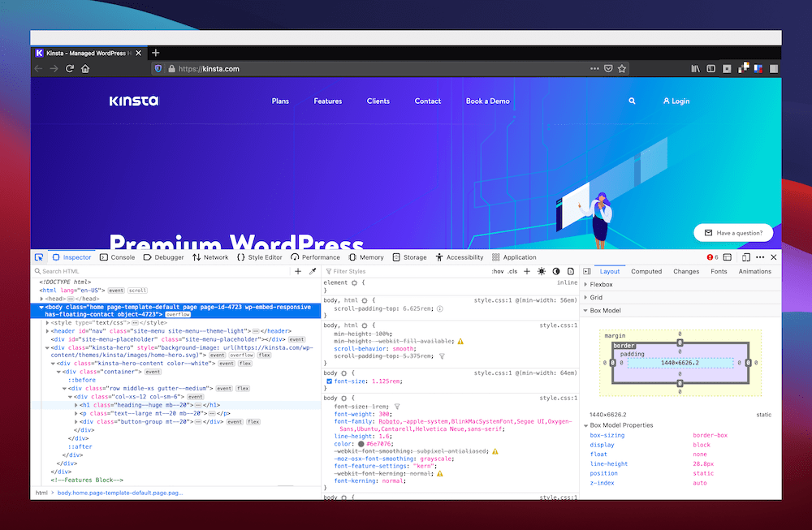Select the element picker tool in DevTools
The image size is (812, 530).
pyautogui.click(x=39, y=256)
